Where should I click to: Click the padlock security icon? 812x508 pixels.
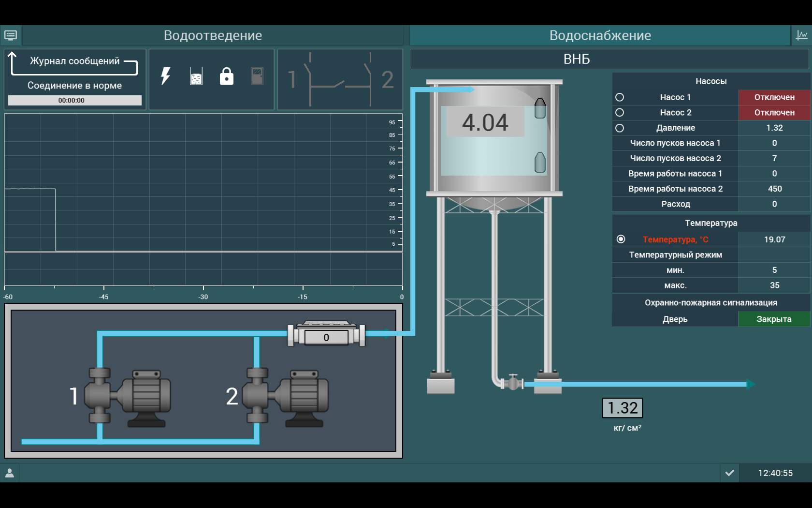tap(226, 76)
